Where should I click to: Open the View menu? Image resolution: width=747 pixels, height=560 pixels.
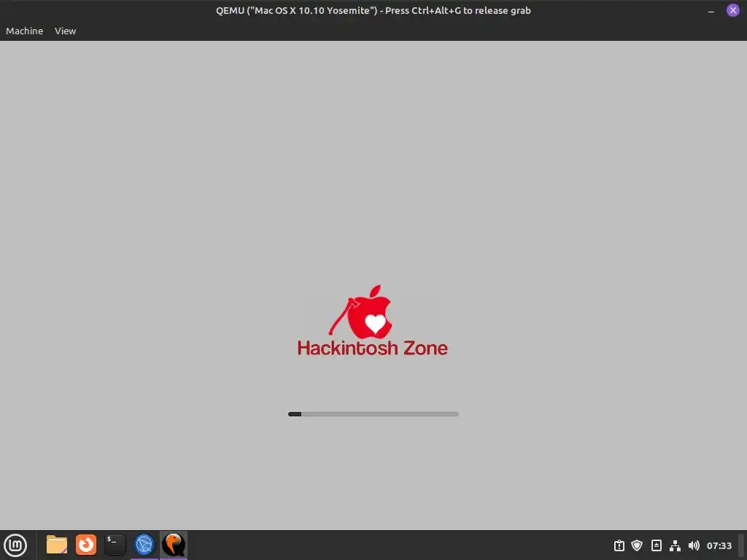65,31
